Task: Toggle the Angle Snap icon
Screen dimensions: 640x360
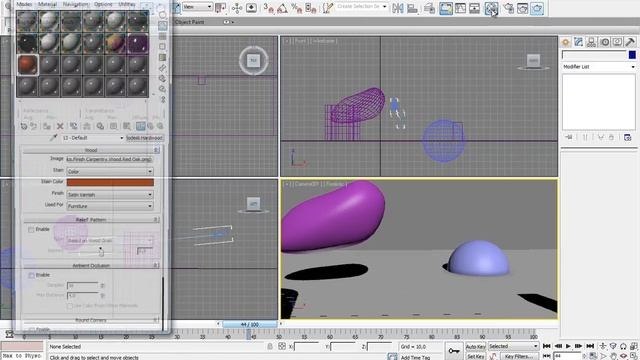Action: point(282,8)
